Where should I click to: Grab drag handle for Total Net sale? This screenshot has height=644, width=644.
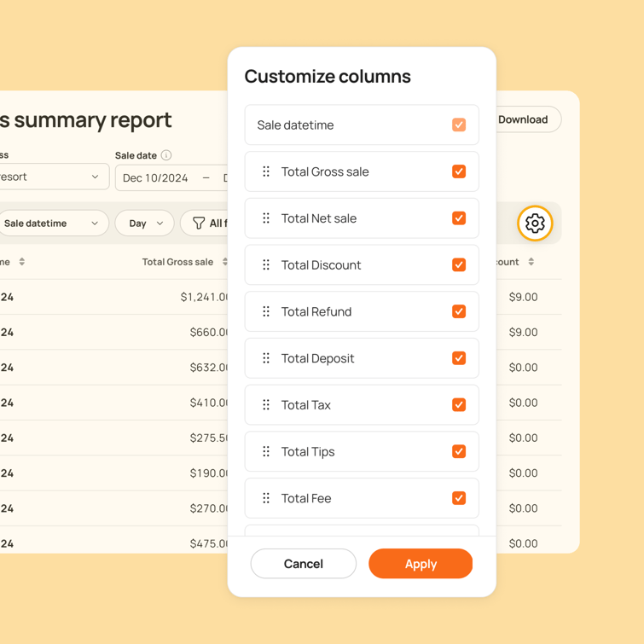coord(266,218)
